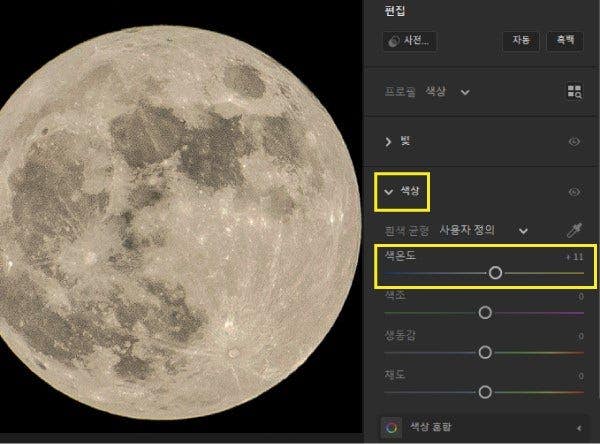
Task: Toggle visibility eye for 빛 panel
Action: 574,142
